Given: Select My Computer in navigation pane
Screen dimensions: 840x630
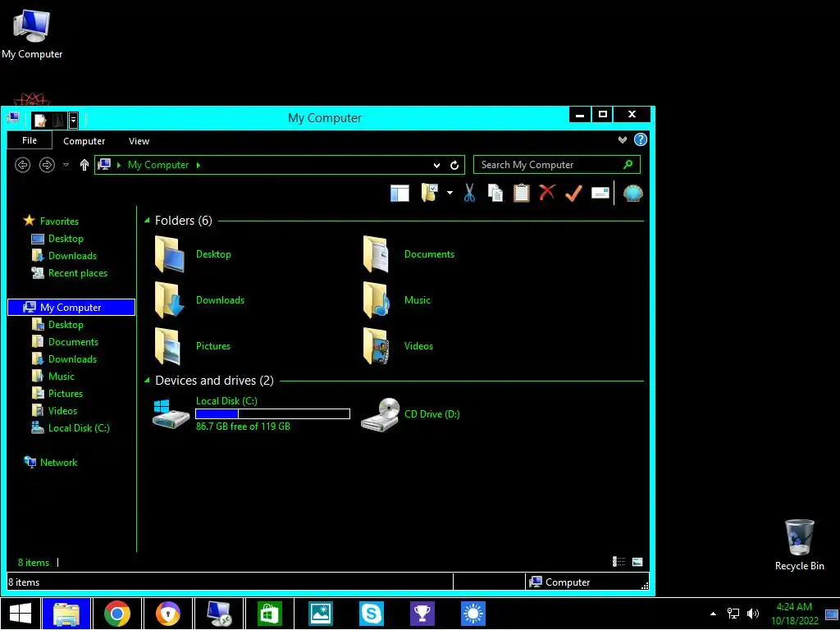Looking at the screenshot, I should (71, 308).
